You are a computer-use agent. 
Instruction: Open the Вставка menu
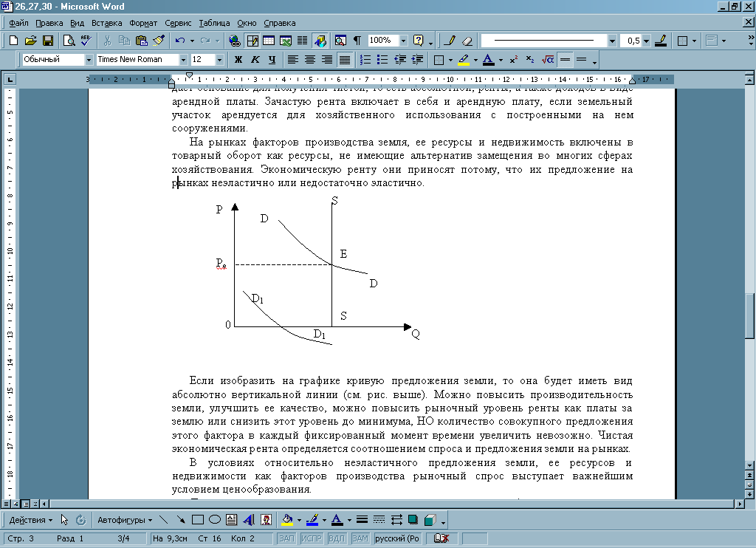pyautogui.click(x=106, y=23)
